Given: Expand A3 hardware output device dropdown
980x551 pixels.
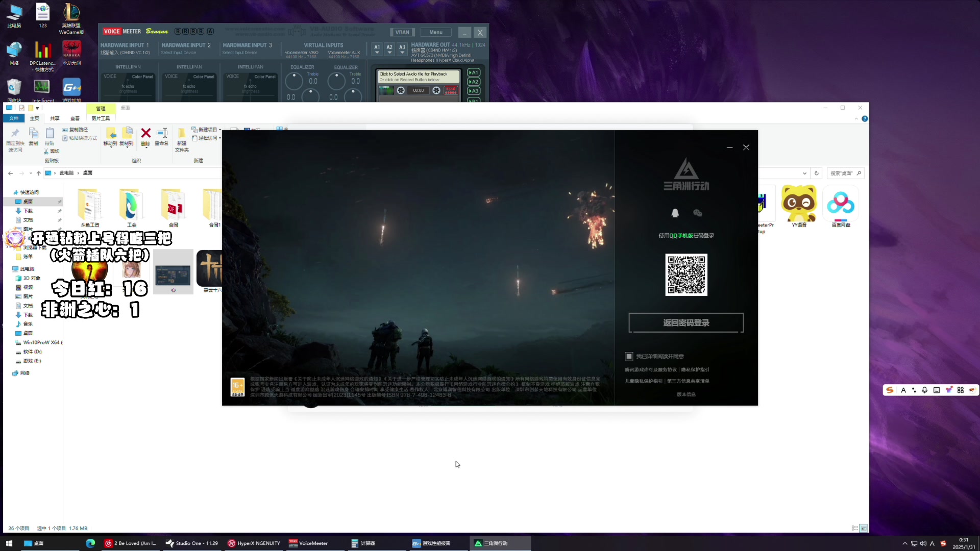Looking at the screenshot, I should 402,49.
